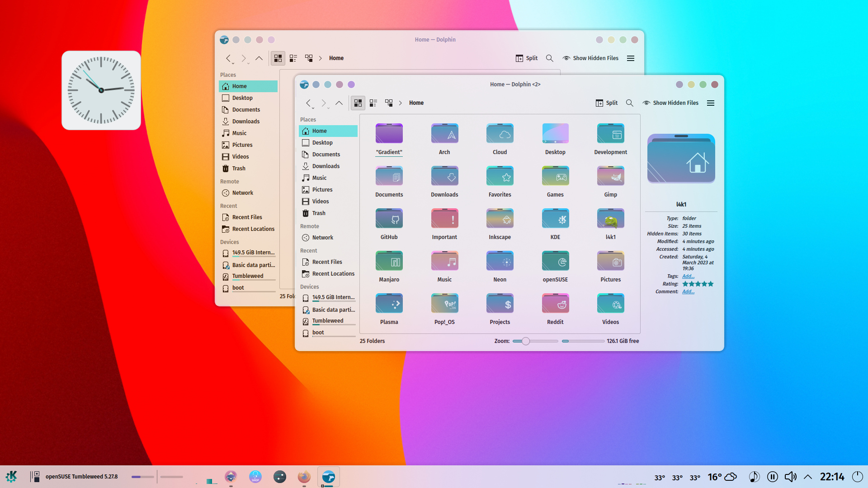Expand breadcrumb chevron before Home in Dolphin <2>
This screenshot has width=868, height=488.
tap(401, 103)
